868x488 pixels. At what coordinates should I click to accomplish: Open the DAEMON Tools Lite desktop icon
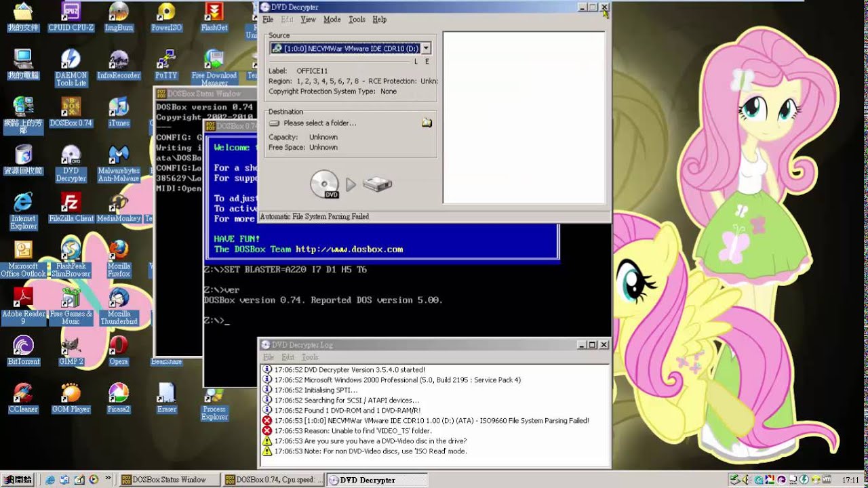(71, 68)
